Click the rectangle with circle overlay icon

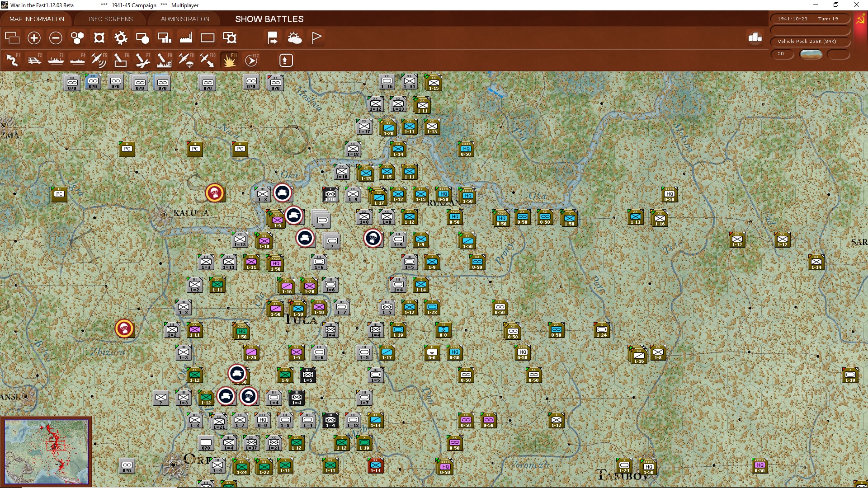142,38
